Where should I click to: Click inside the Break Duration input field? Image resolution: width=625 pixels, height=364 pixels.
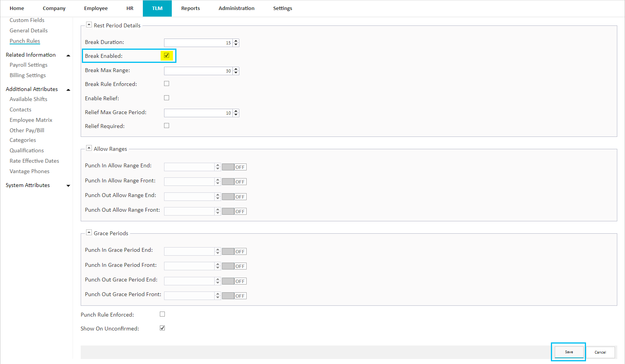point(197,42)
